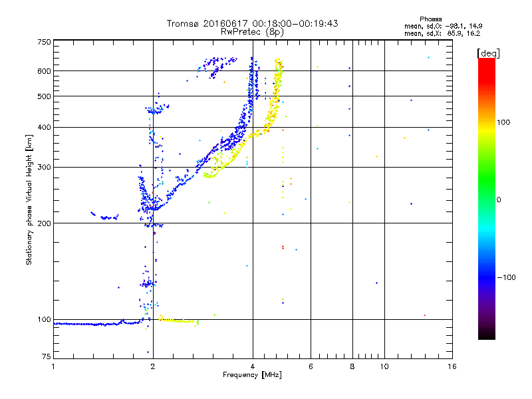
Task: Click the x-axis tick label "1"
Action: pos(53,366)
